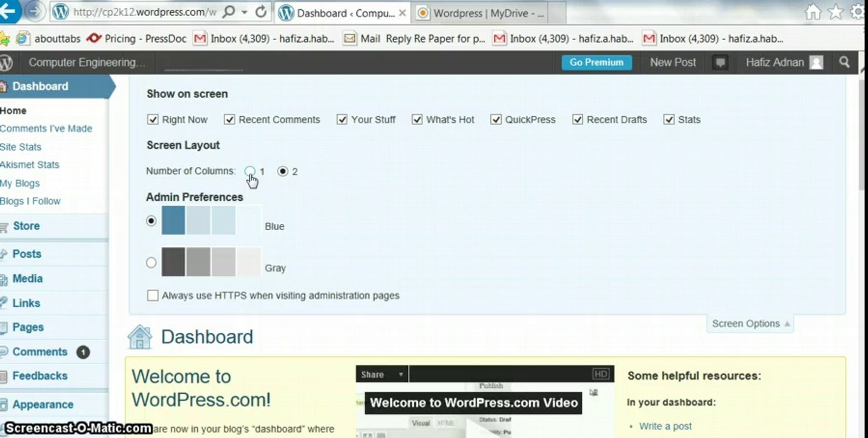Toggle the video HD button

(x=600, y=374)
